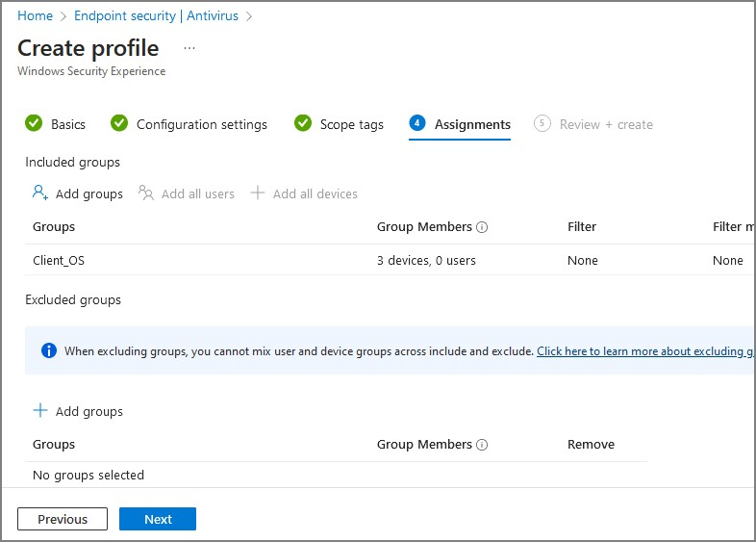This screenshot has width=756, height=542.
Task: Show info for excluded Group Members column
Action: tap(482, 445)
